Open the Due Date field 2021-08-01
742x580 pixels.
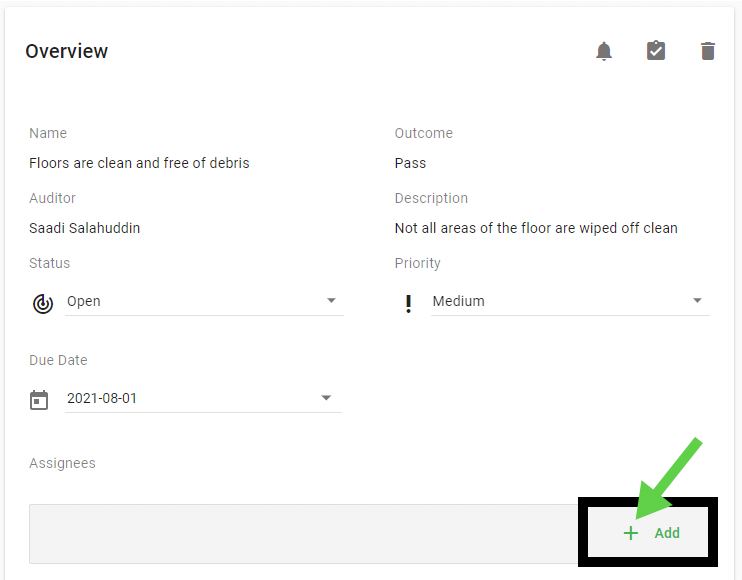tap(203, 398)
